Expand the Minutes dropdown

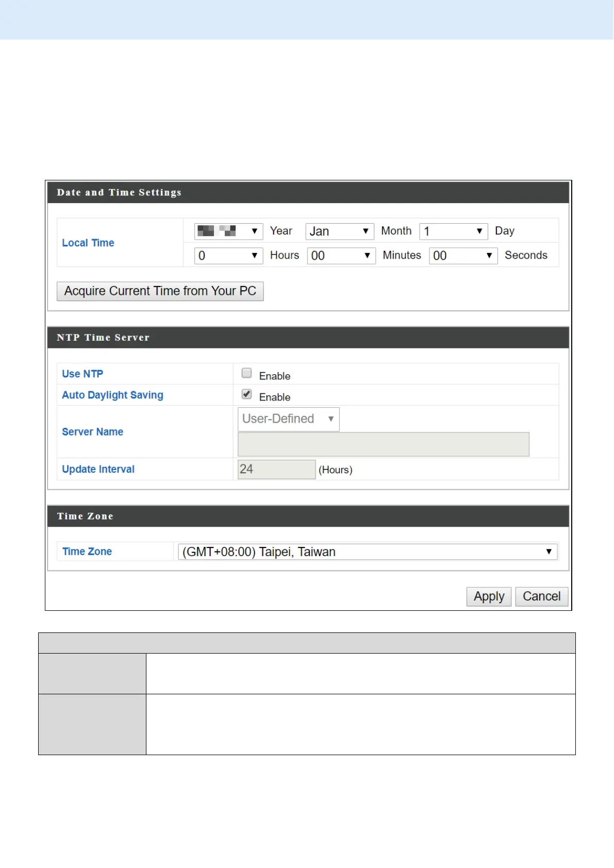pos(340,256)
